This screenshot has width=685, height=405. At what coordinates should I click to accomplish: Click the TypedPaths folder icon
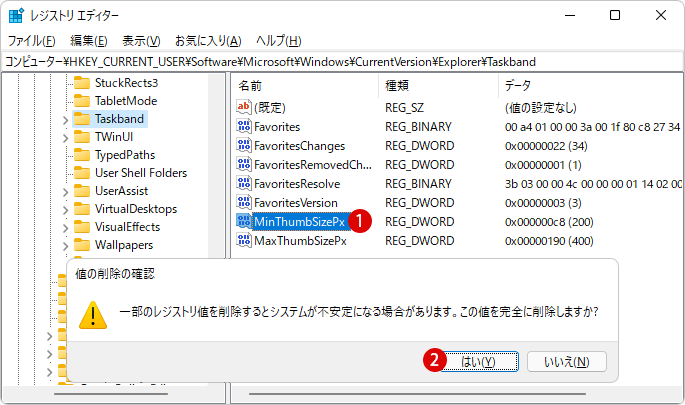click(82, 155)
